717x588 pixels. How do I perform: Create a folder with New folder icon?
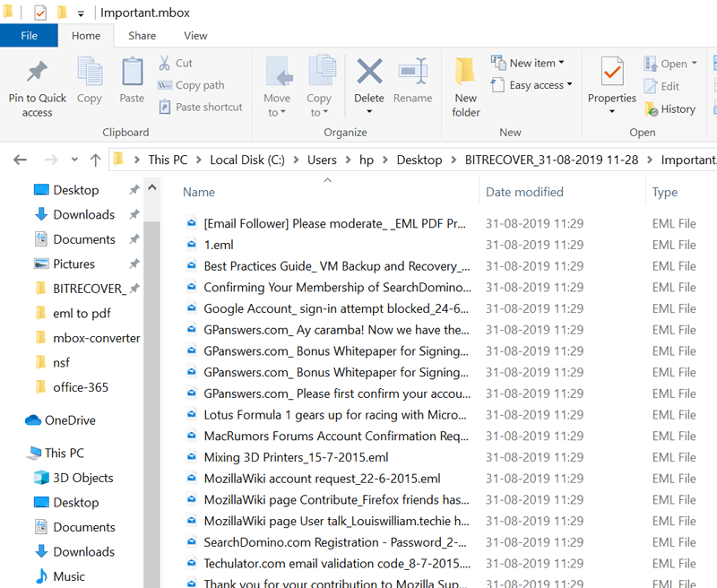click(x=465, y=73)
